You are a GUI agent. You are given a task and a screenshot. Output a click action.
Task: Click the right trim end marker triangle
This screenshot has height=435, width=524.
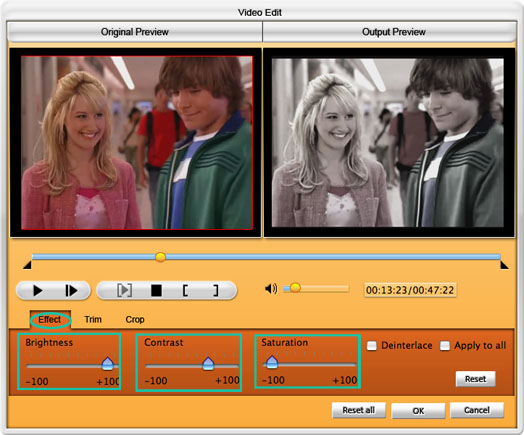tap(504, 265)
